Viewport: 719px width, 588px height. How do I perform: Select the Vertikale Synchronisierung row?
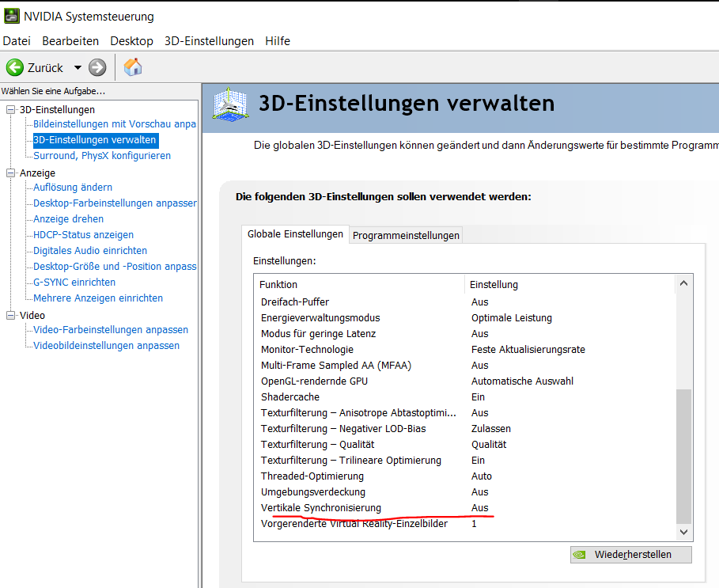[x=465, y=508]
